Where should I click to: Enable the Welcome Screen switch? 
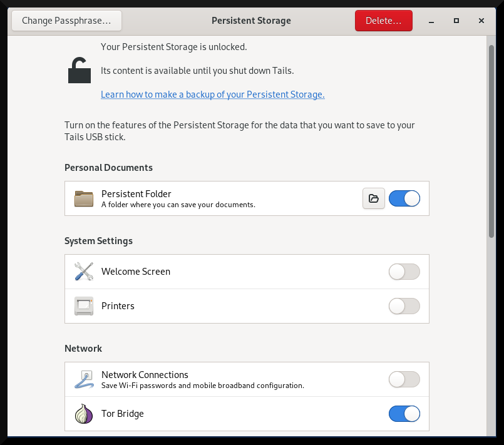(404, 272)
